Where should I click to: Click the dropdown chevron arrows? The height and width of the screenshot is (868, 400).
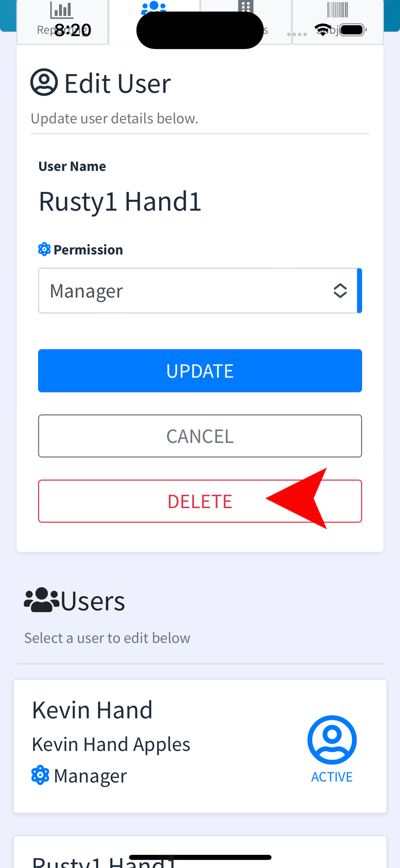[340, 291]
